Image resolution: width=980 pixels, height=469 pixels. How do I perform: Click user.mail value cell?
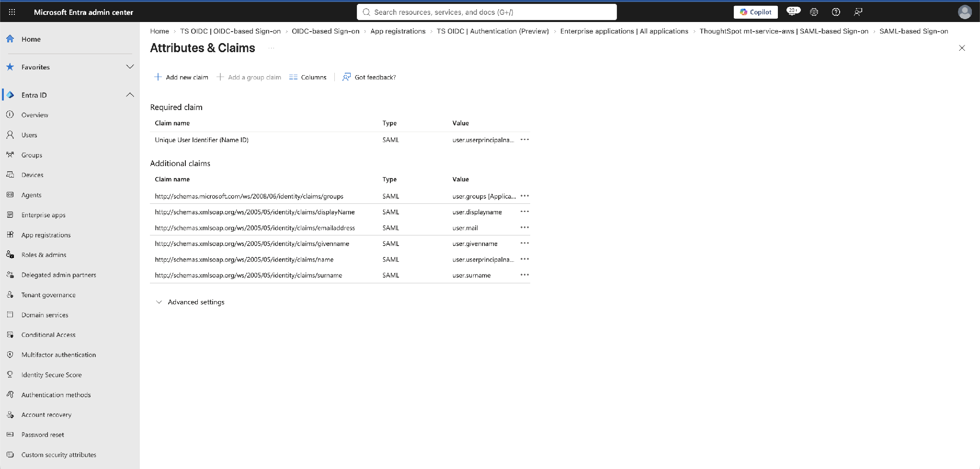click(x=465, y=228)
